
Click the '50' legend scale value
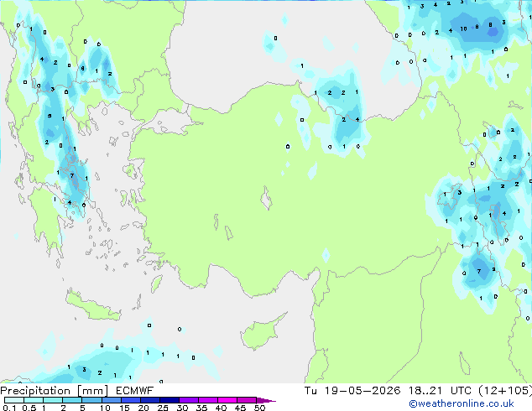(259, 408)
